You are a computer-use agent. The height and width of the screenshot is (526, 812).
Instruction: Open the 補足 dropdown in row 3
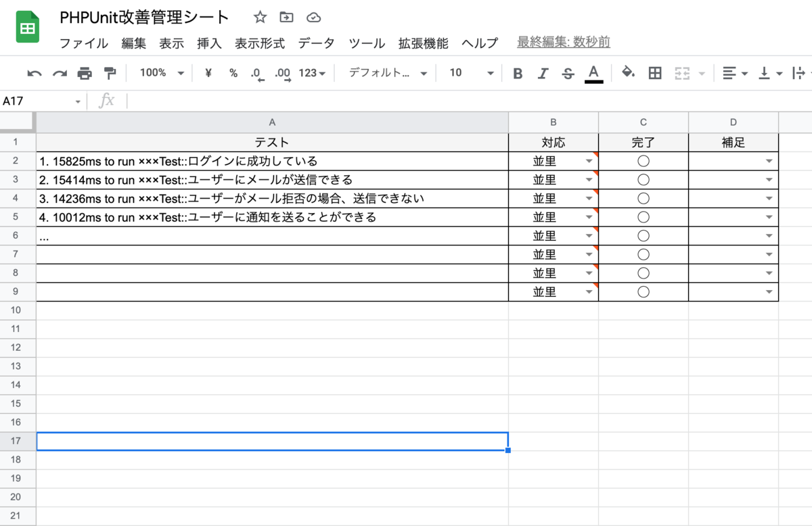[x=770, y=179]
